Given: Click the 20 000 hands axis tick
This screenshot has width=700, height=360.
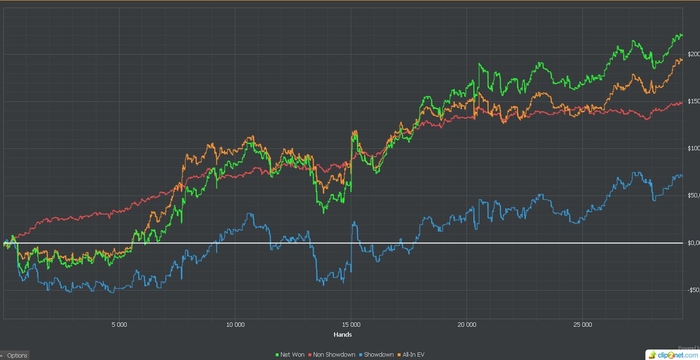Looking at the screenshot, I should pyautogui.click(x=467, y=325).
